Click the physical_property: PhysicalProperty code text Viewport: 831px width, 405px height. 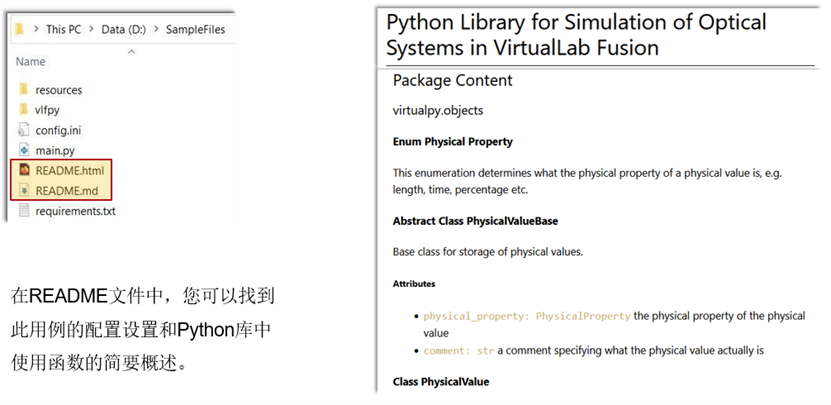tap(527, 316)
